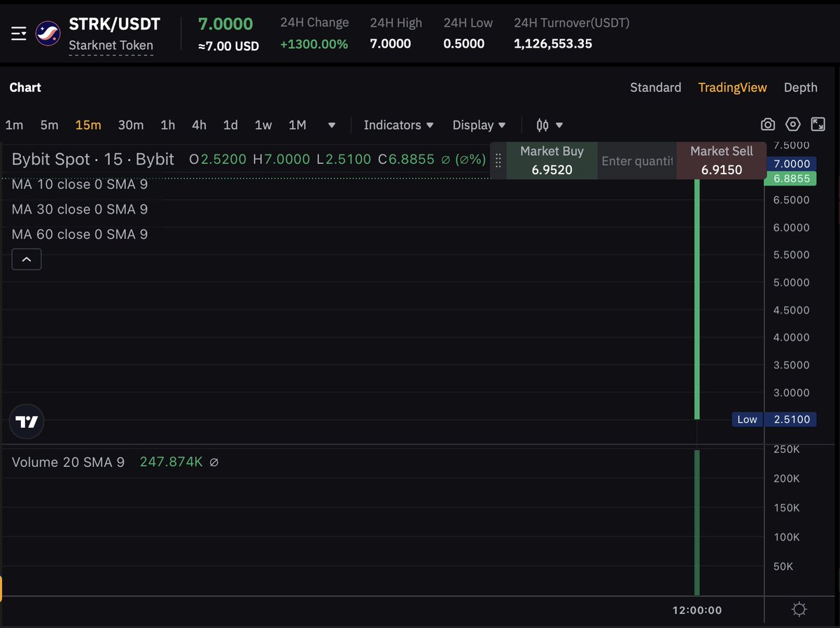Click Market Sell at 6.9150
The width and height of the screenshot is (840, 628).
click(x=721, y=160)
